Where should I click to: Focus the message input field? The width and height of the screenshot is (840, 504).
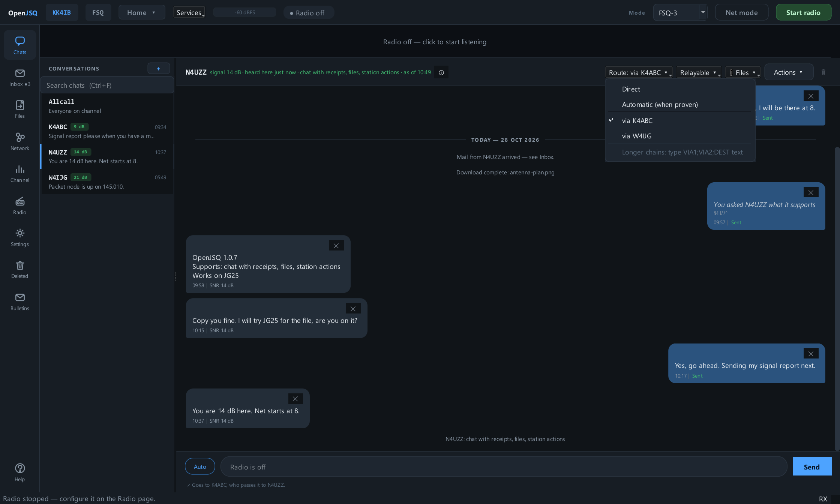[x=504, y=467]
